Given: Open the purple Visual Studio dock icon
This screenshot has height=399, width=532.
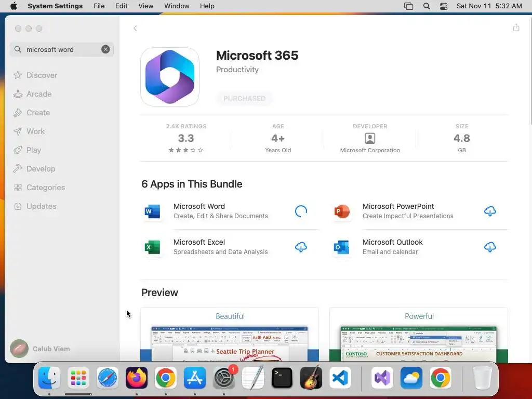Looking at the screenshot, I should click(x=382, y=378).
